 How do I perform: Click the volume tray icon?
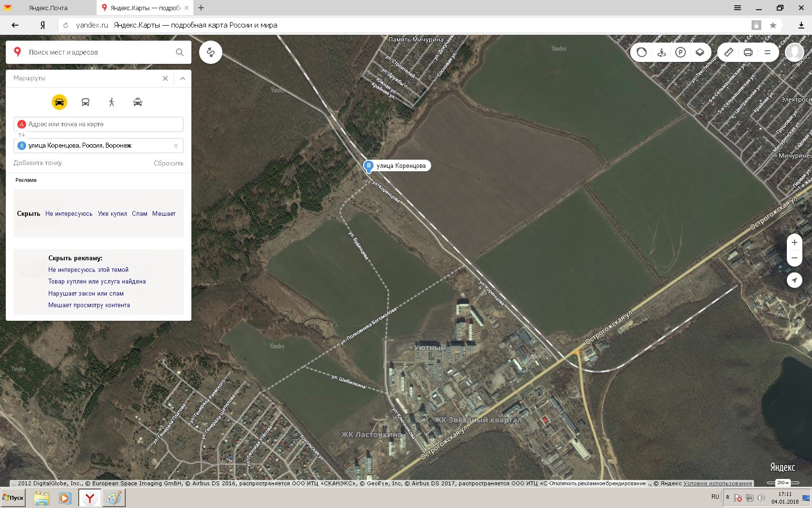761,498
